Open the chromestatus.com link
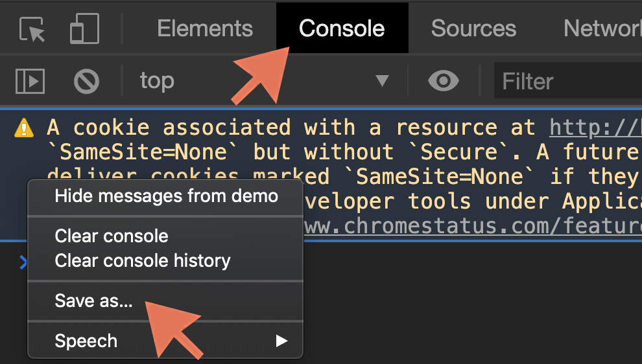Viewport: 642px width, 364px height. [473, 227]
